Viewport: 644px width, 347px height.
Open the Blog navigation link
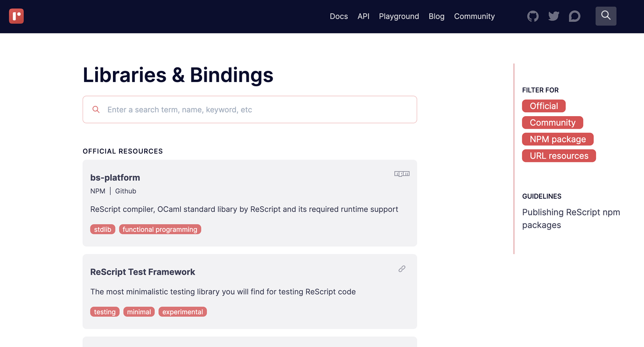tap(437, 16)
